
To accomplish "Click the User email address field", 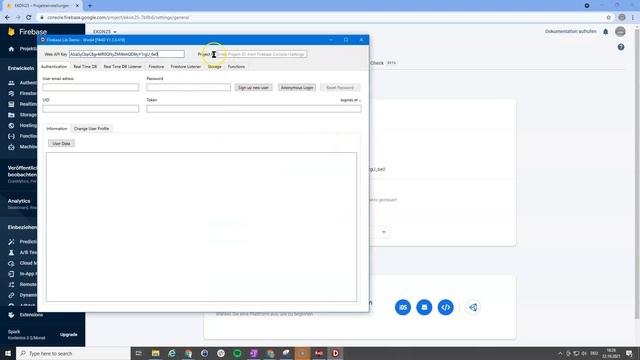I will (x=91, y=87).
